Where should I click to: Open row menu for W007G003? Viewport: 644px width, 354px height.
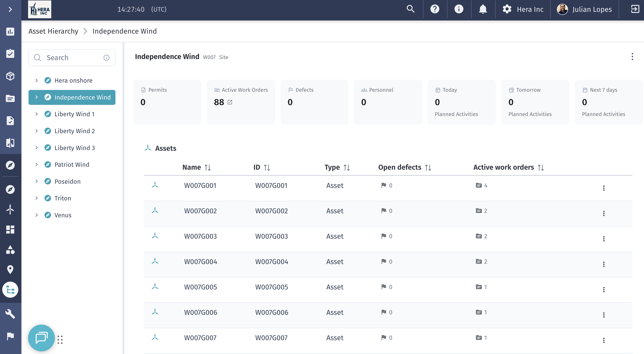[604, 239]
